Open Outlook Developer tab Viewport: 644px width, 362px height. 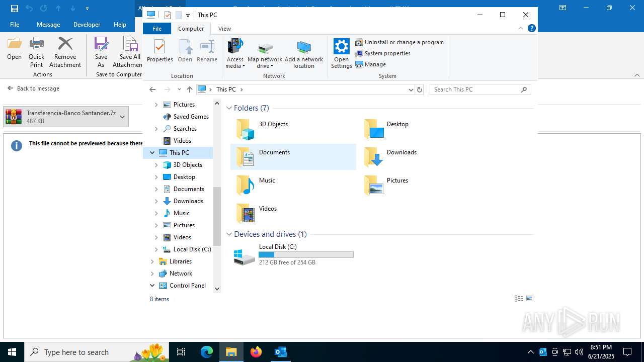[87, 24]
